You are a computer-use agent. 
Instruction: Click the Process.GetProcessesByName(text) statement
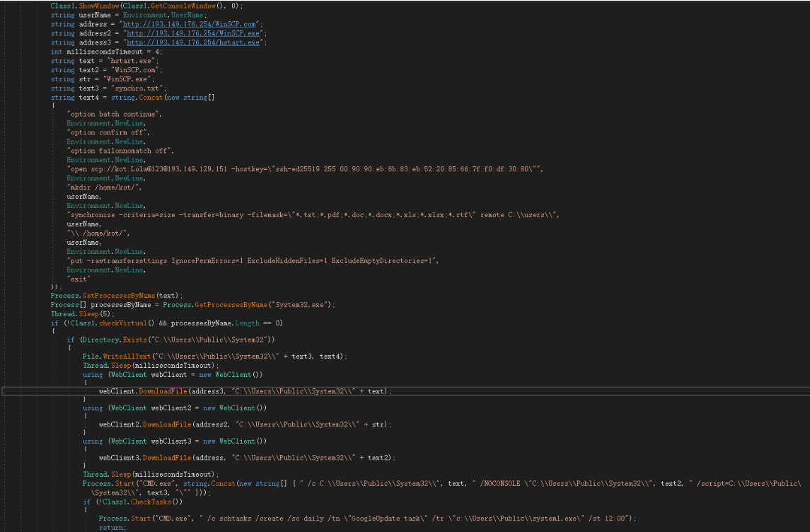pos(117,296)
